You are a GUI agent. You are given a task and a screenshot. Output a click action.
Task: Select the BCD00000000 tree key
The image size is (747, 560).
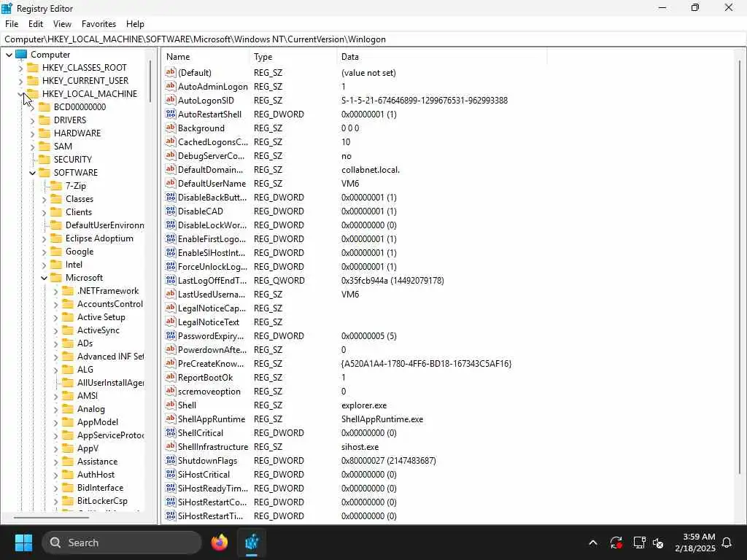pos(80,107)
